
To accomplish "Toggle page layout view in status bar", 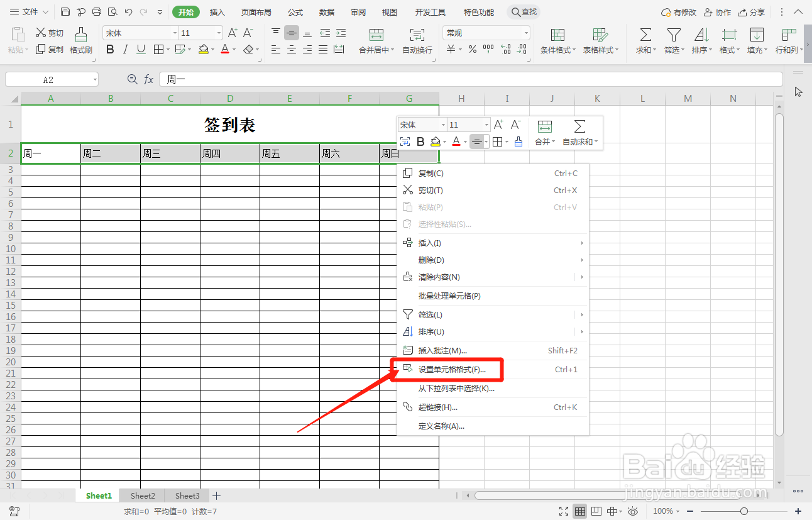I will pyautogui.click(x=596, y=511).
